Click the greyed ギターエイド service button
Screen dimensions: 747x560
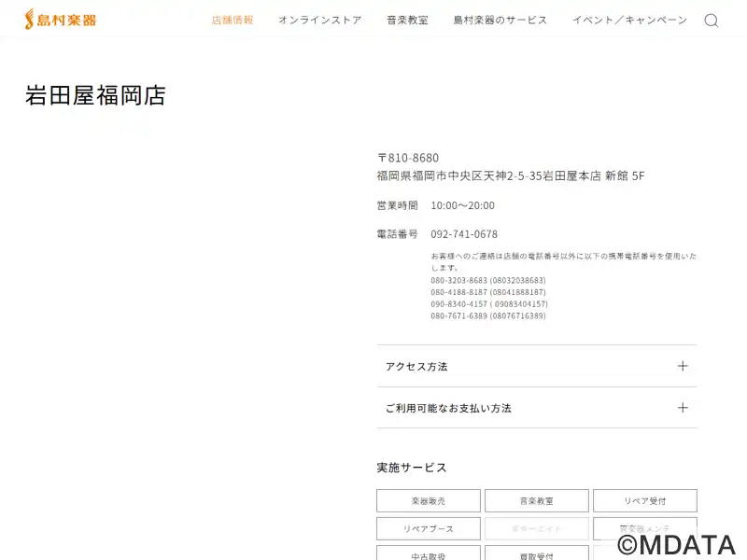pos(537,528)
